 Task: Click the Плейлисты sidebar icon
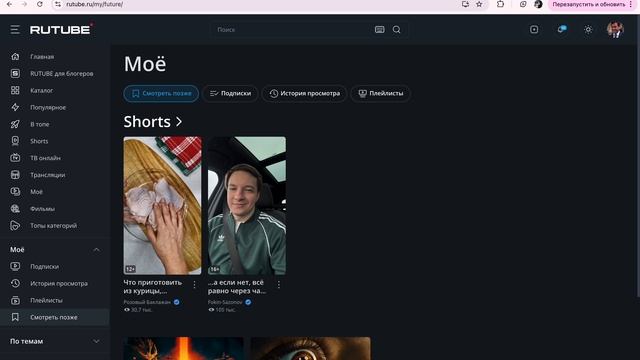[x=15, y=300]
